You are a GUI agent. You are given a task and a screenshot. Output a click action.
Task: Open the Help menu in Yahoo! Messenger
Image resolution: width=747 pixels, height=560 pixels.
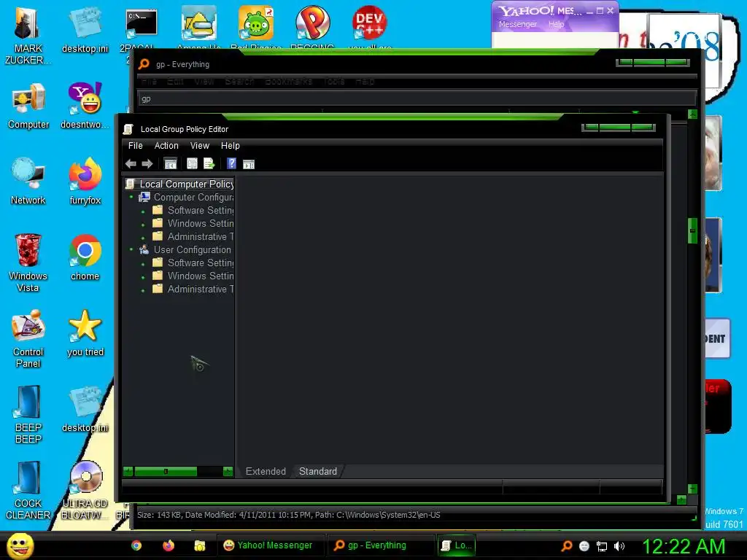pos(556,24)
